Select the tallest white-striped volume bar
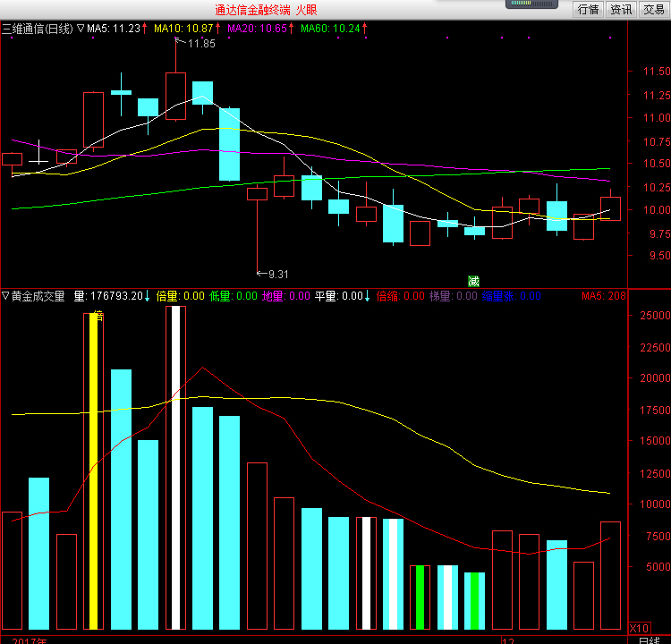The height and width of the screenshot is (644, 671). click(176, 467)
